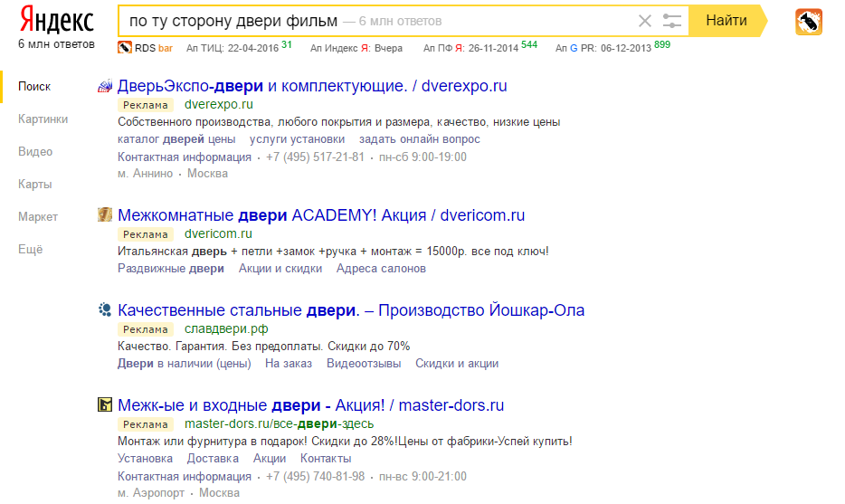Click the Найти search button
The image size is (845, 504).
click(726, 21)
